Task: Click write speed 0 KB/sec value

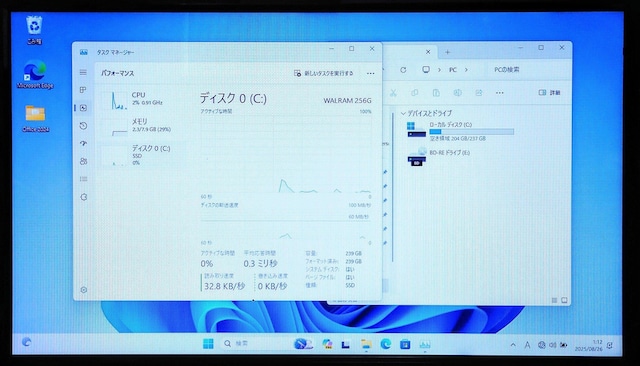Action: click(x=272, y=286)
